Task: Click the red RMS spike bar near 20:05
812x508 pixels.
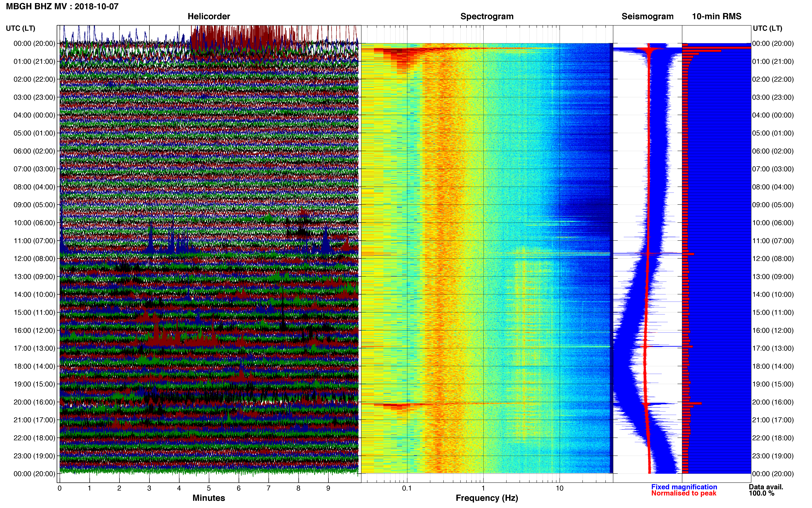Action: pyautogui.click(x=692, y=403)
